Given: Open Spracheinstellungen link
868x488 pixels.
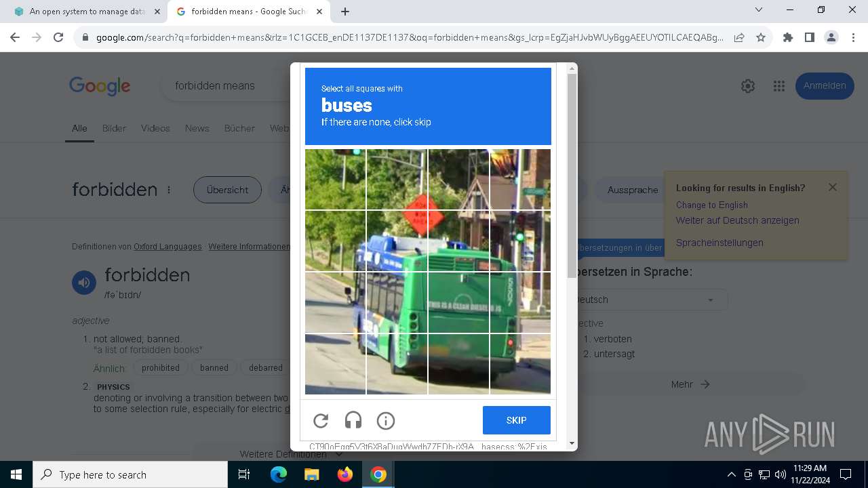Looking at the screenshot, I should click(719, 243).
